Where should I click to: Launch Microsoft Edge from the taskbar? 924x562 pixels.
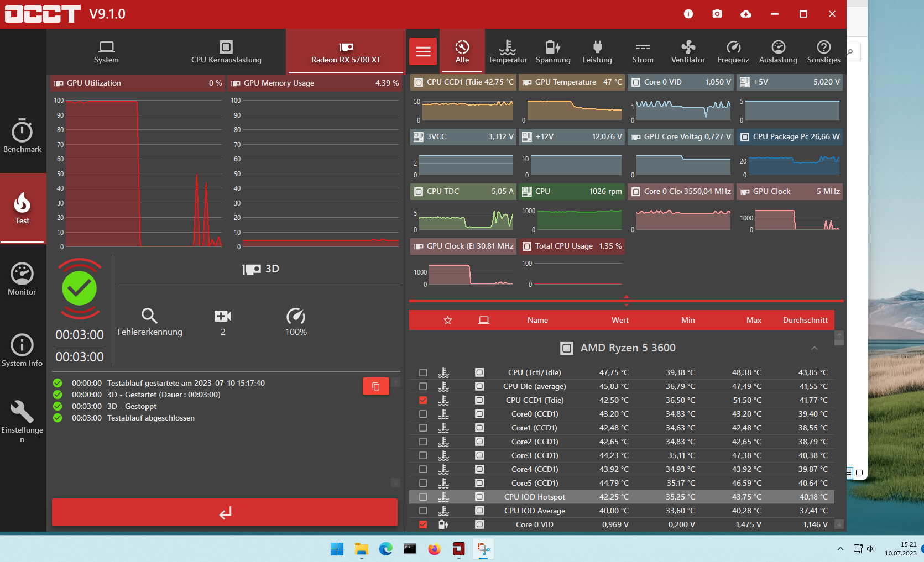coord(385,549)
